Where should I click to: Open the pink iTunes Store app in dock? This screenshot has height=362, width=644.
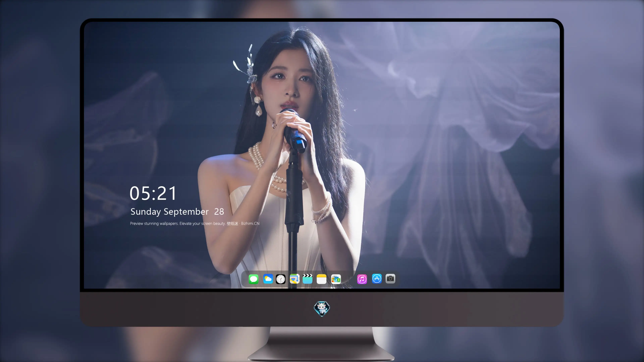(x=362, y=279)
